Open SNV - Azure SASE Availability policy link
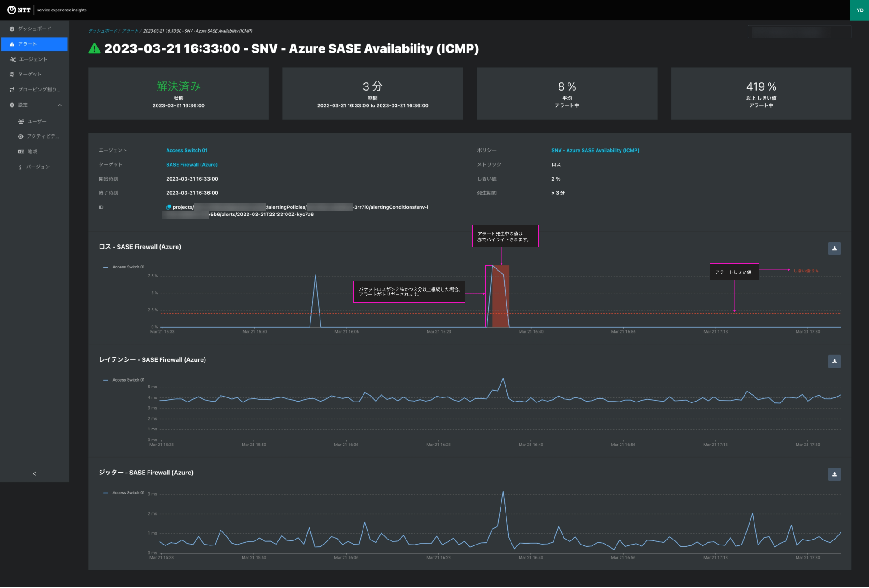 (x=595, y=151)
